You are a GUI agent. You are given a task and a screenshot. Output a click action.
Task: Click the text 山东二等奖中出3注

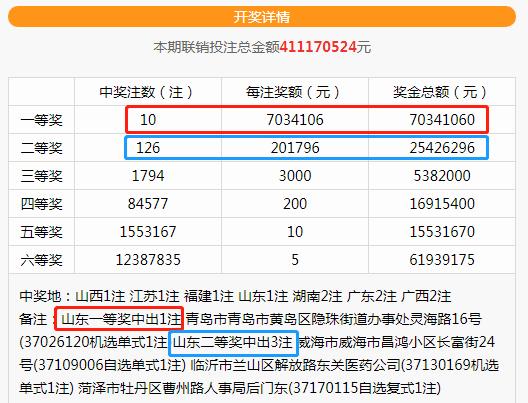click(x=233, y=342)
